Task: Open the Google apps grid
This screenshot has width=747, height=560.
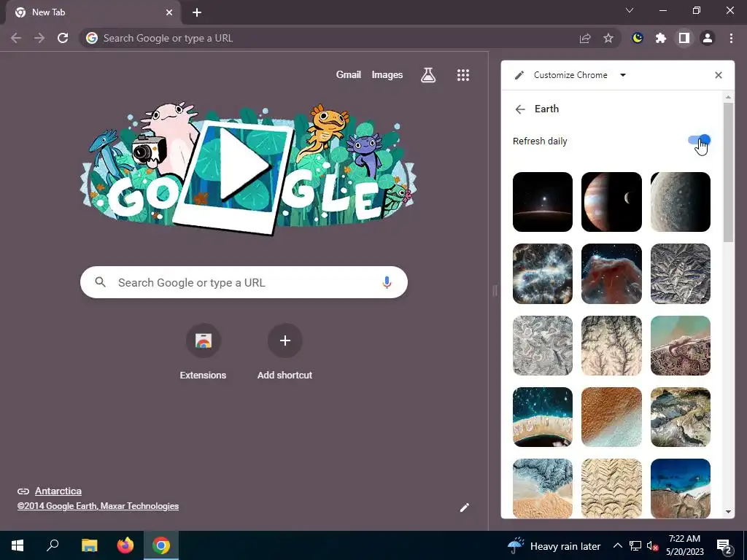Action: 463,75
